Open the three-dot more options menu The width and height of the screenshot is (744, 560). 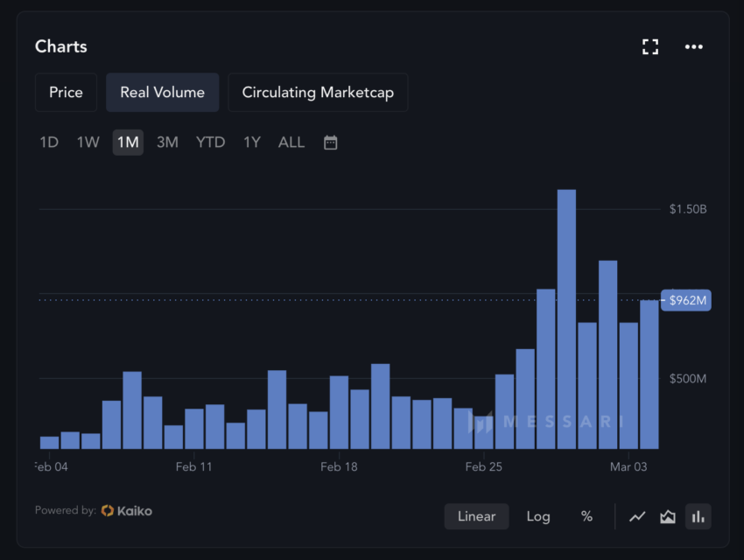coord(694,47)
